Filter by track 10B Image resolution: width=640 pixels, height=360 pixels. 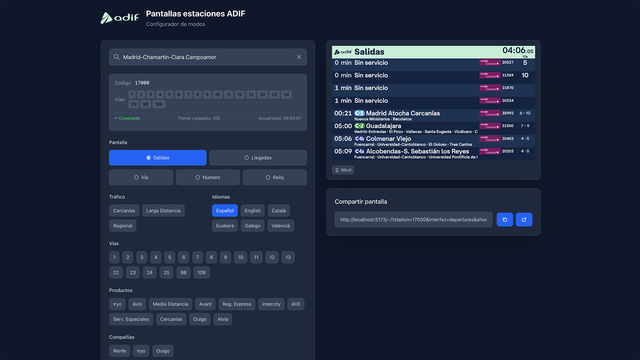tap(202, 273)
